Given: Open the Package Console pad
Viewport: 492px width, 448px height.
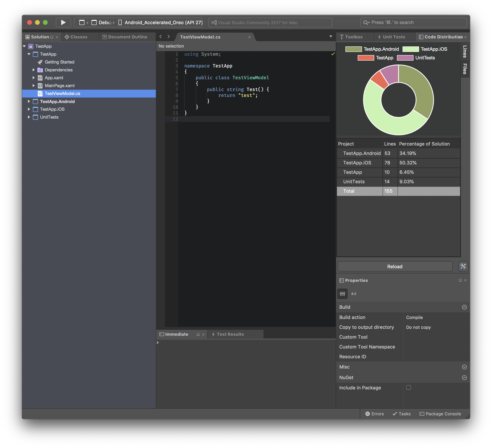Looking at the screenshot, I should point(440,414).
